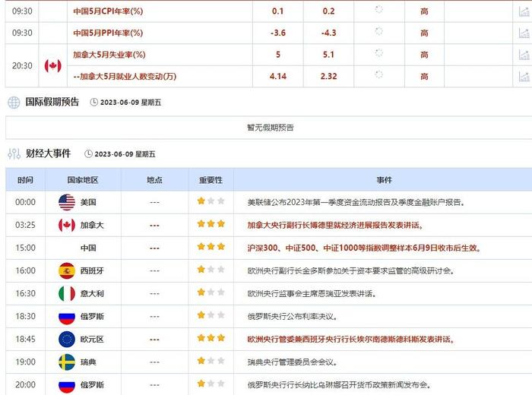This screenshot has width=532, height=395.
Task: Open chart icon for 加拿大5月就业人数变动 row
Action: [524, 76]
